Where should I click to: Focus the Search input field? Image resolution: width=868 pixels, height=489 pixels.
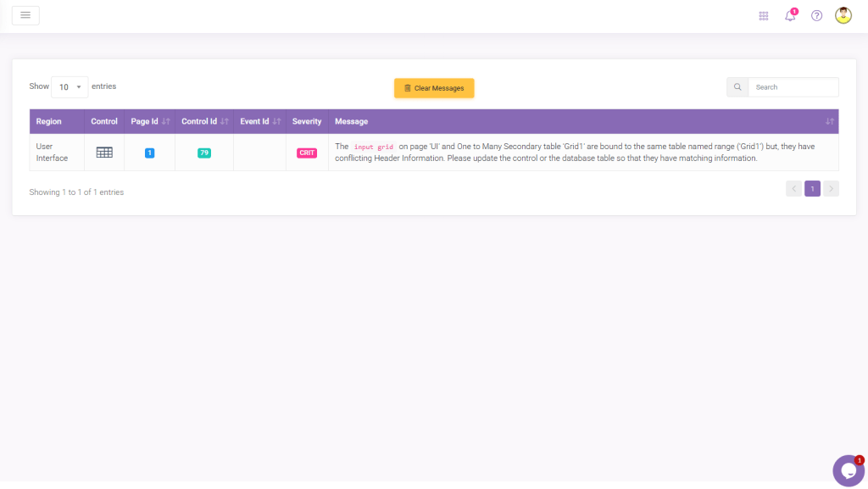[793, 86]
